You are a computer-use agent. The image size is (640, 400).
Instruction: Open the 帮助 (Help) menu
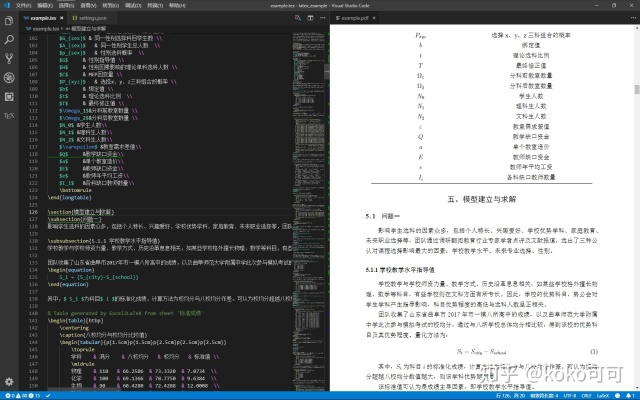[x=177, y=6]
